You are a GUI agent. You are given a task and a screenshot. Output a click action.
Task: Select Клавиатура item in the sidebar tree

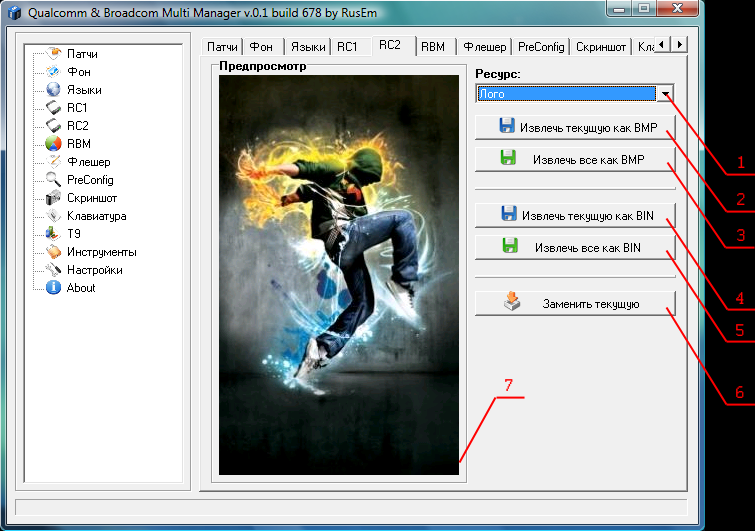tap(96, 216)
